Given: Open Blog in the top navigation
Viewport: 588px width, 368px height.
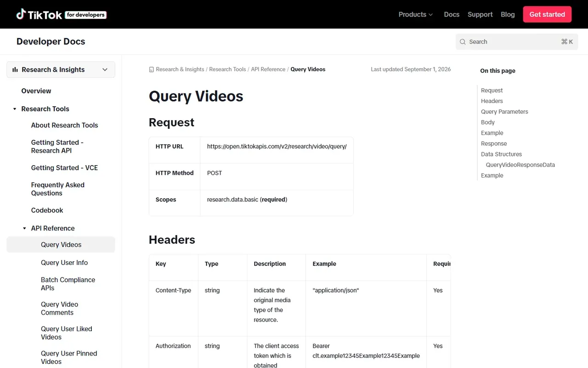Looking at the screenshot, I should tap(508, 14).
